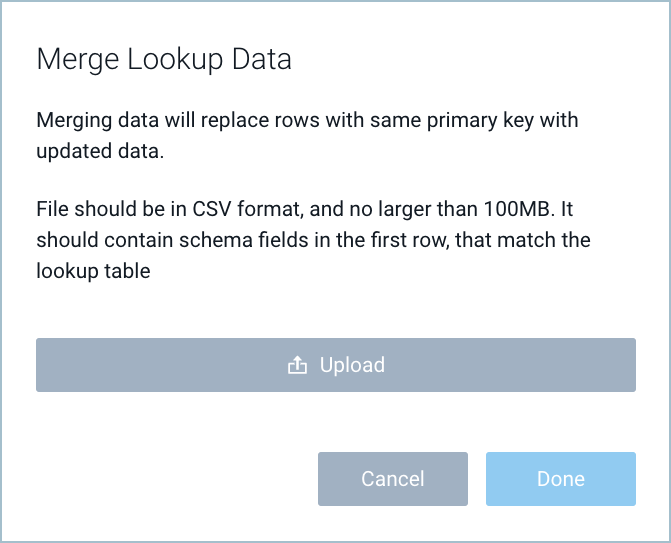Screen dimensions: 671x543
Task: Click the 'schema fields in the first row' line
Action: [313, 241]
